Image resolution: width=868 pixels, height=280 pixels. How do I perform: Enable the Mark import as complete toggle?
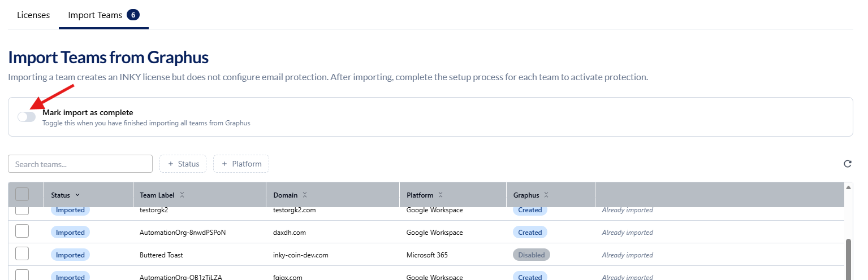27,117
